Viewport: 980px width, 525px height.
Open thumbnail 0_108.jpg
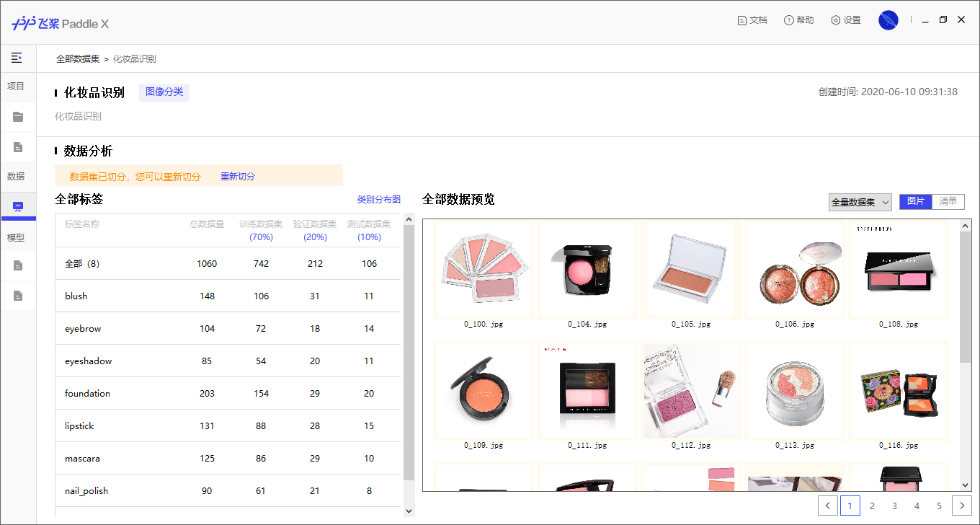click(x=899, y=270)
